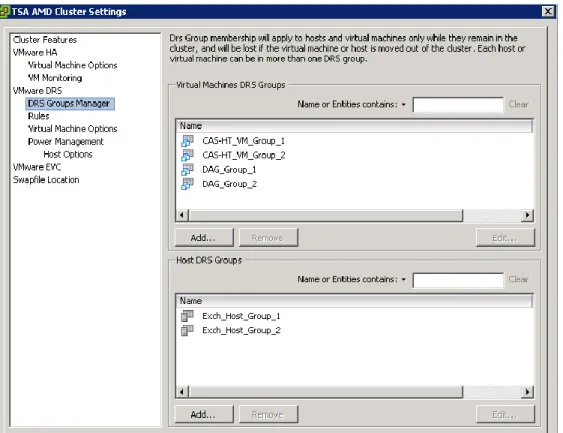
Task: Select Exch_Host_Group_2 in host groups
Action: tap(241, 330)
